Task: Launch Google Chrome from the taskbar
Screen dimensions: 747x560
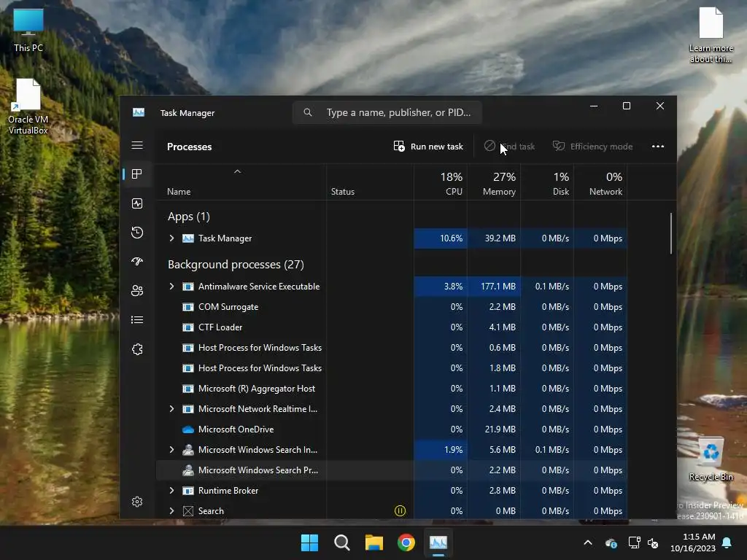Action: tap(406, 542)
